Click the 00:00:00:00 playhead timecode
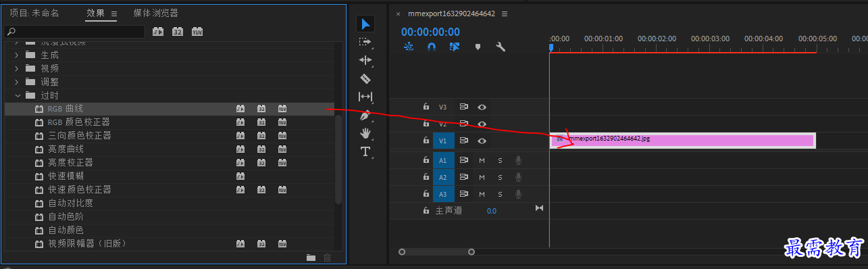 pos(430,32)
